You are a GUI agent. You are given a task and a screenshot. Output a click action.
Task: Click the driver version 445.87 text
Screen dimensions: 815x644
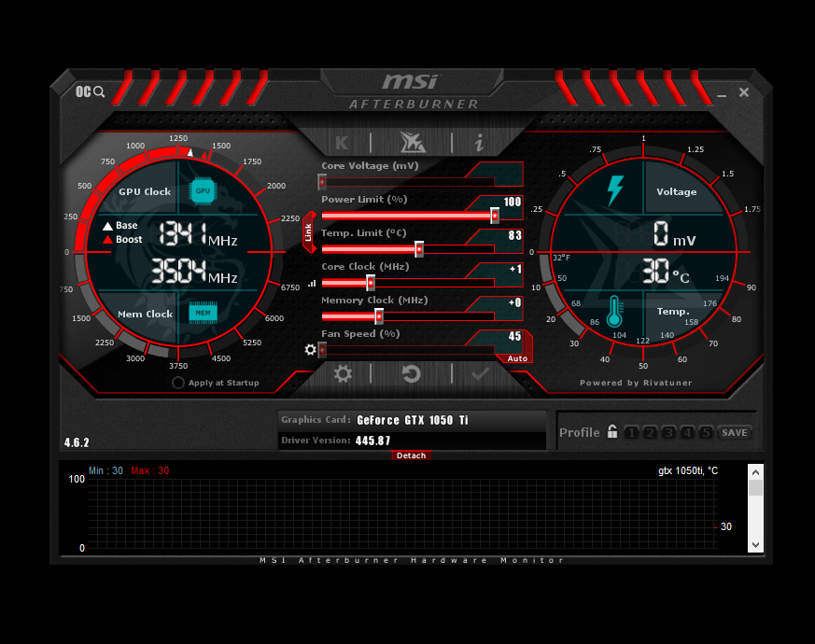pyautogui.click(x=372, y=441)
